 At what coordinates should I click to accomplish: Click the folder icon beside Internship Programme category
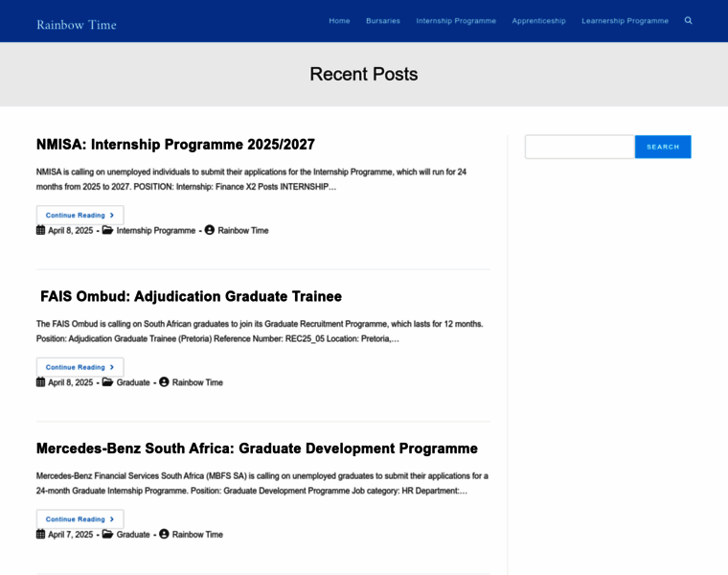107,230
